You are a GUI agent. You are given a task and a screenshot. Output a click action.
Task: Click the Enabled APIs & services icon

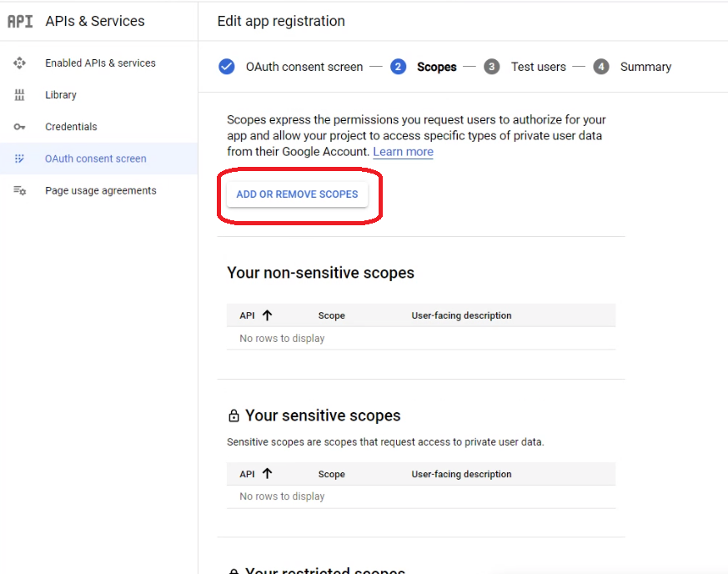click(x=20, y=63)
